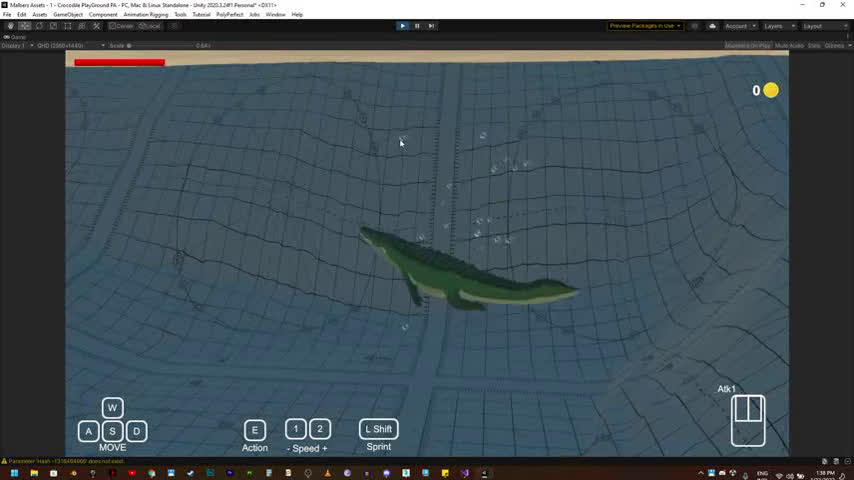The height and width of the screenshot is (480, 854).
Task: Select the Scale tool in toolbar
Action: tap(53, 26)
